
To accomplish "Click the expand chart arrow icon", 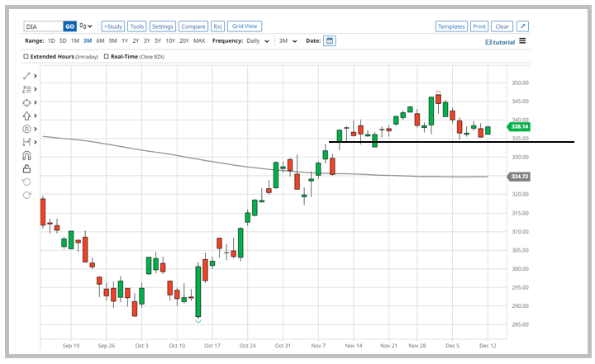I will pyautogui.click(x=523, y=26).
